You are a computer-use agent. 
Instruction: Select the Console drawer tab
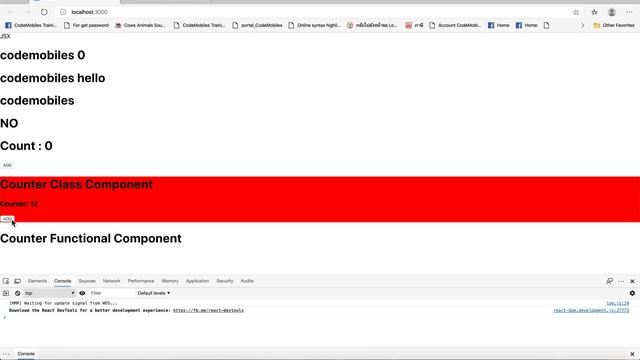26,354
